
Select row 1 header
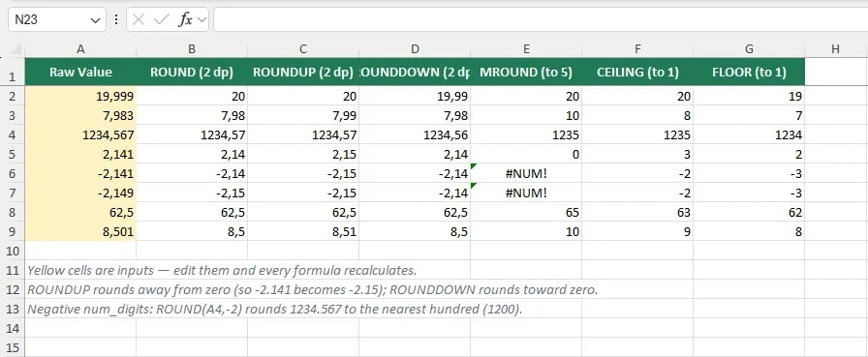click(13, 72)
